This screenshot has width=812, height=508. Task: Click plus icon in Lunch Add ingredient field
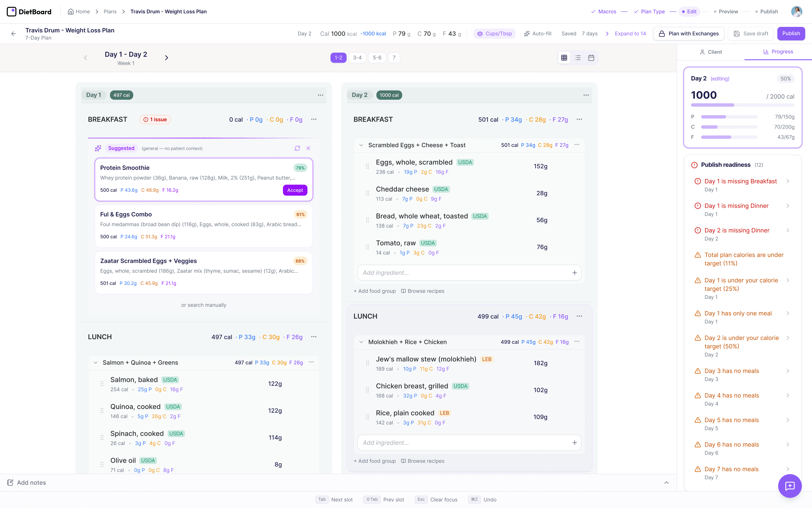575,443
